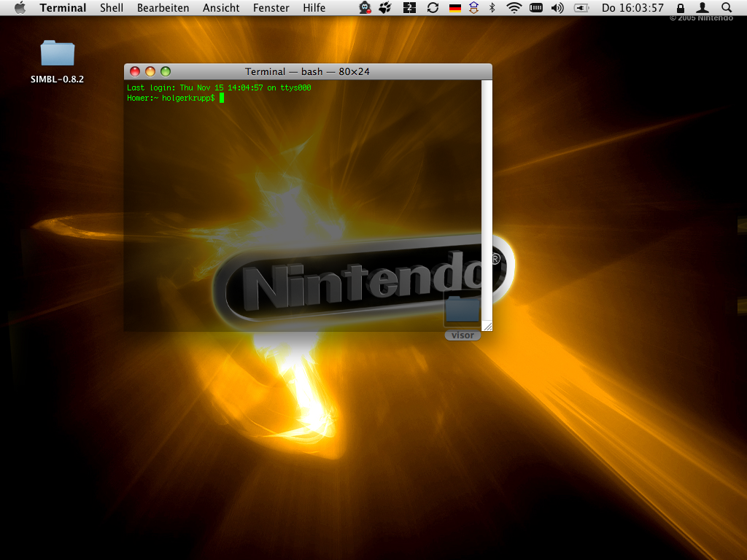
Task: Close the Terminal window with red button
Action: 135,71
